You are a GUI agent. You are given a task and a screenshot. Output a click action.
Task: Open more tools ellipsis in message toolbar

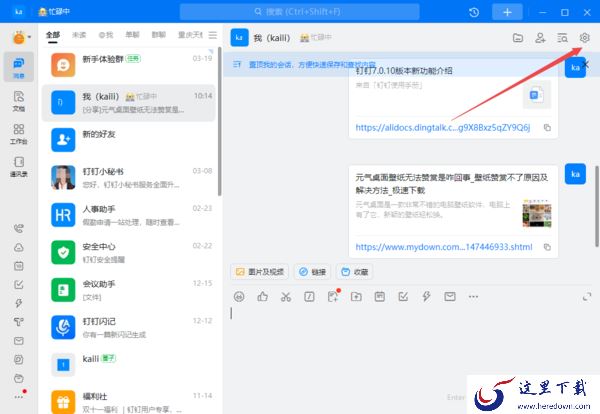(x=473, y=297)
